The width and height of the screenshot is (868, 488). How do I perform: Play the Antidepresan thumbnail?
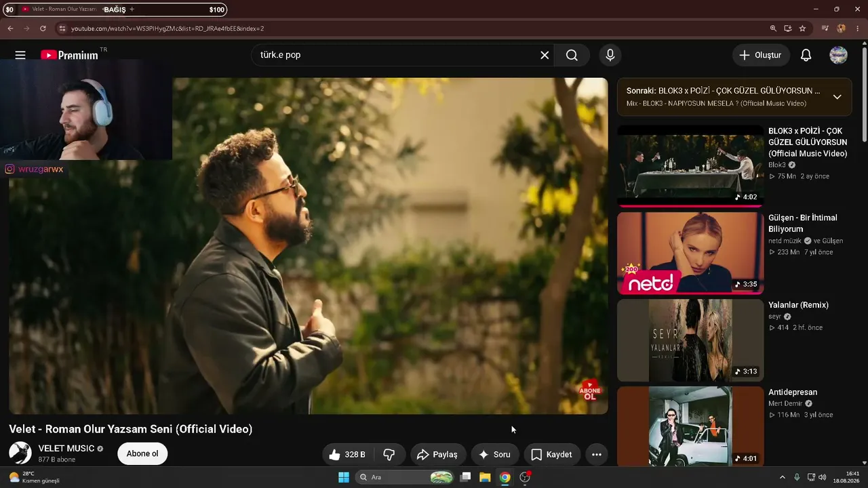(x=690, y=426)
